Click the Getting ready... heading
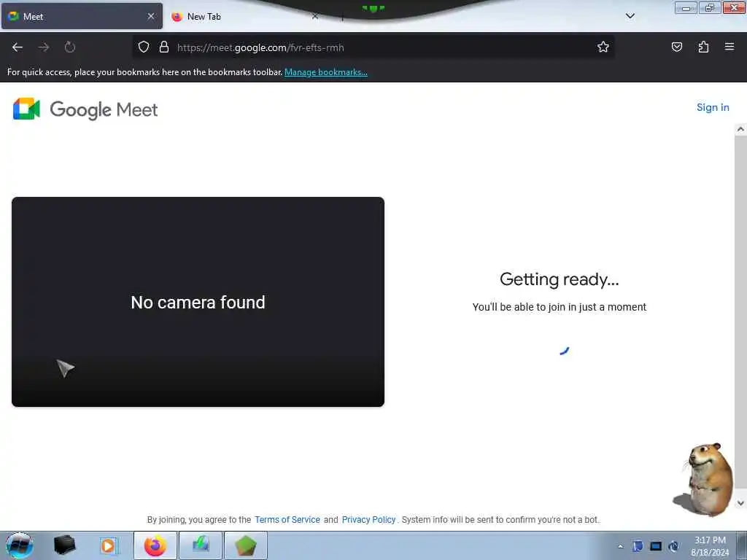Image resolution: width=747 pixels, height=560 pixels. coord(560,279)
